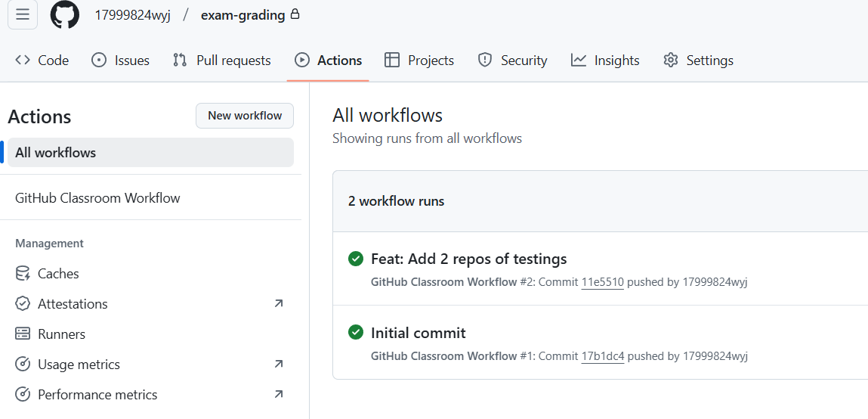Open 'Feat: Add 2 repos of testings' run

[x=468, y=259]
